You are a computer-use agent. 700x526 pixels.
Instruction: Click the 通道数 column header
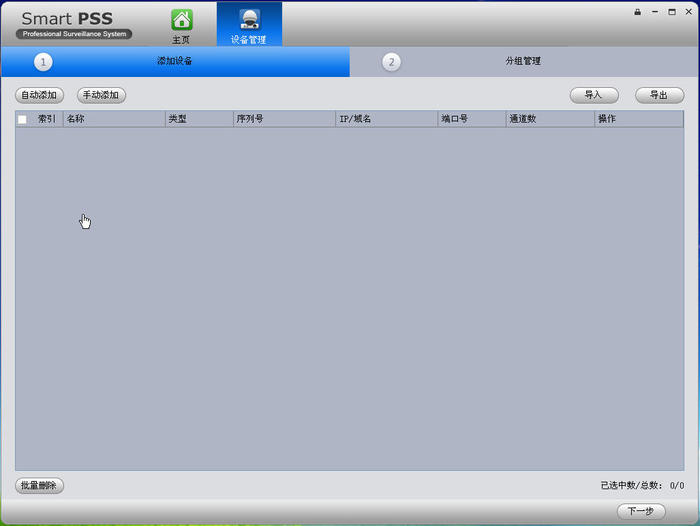click(x=550, y=119)
